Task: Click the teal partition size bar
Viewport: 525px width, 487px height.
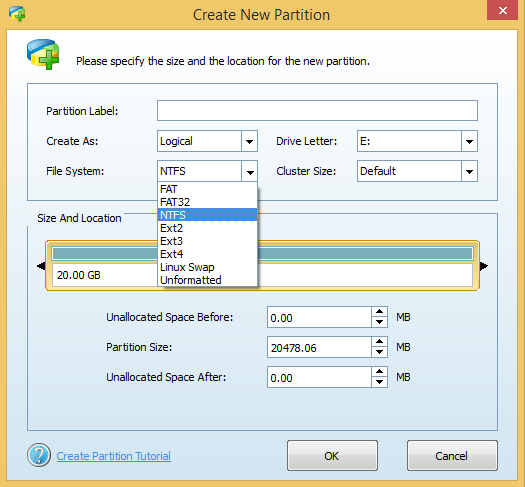Action: click(x=365, y=254)
